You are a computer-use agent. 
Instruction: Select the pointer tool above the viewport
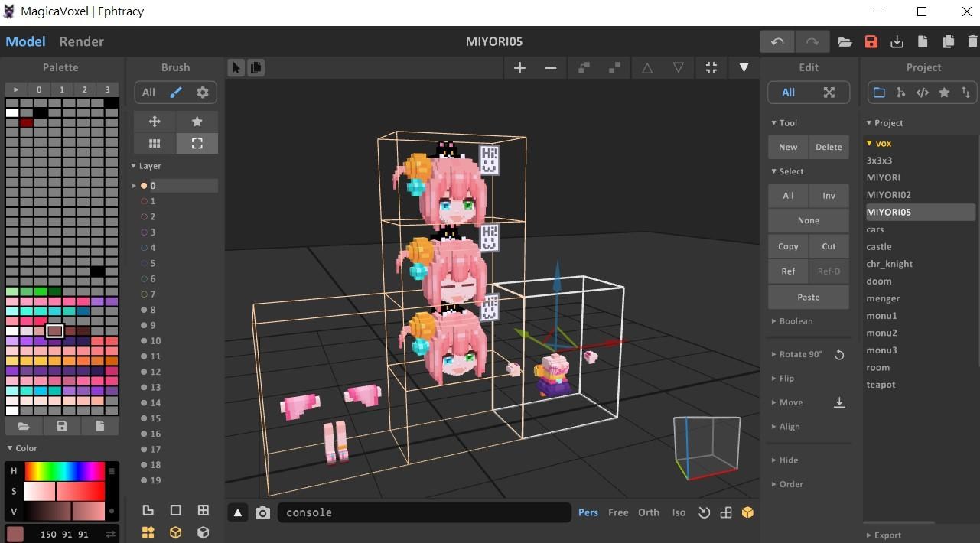coord(236,68)
